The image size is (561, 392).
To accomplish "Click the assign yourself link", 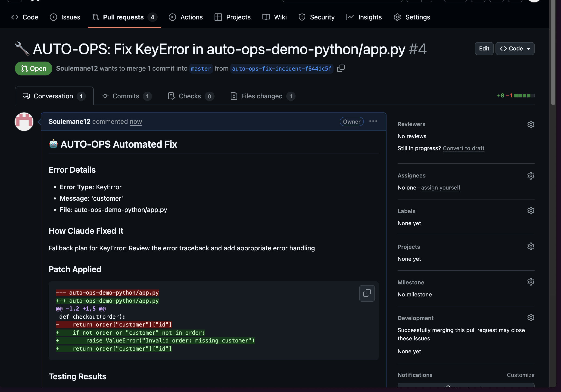I will coord(441,188).
